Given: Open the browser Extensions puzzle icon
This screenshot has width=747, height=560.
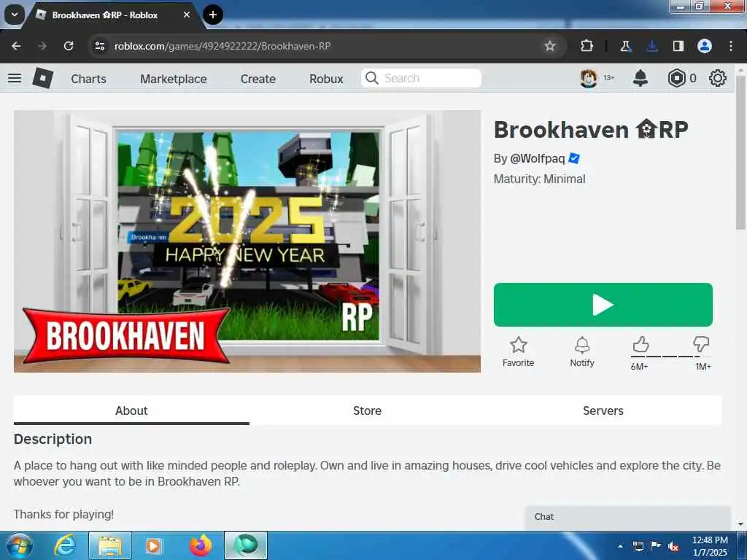Looking at the screenshot, I should click(587, 46).
